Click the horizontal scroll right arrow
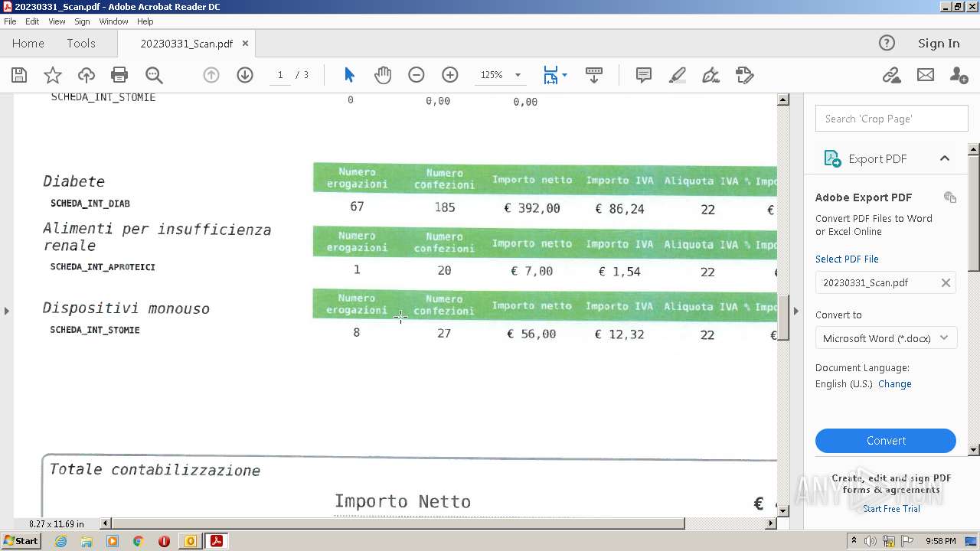 point(770,523)
